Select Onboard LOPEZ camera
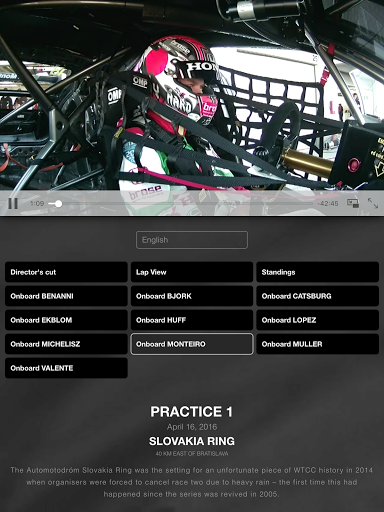Image resolution: width=384 pixels, height=512 pixels. 318,320
